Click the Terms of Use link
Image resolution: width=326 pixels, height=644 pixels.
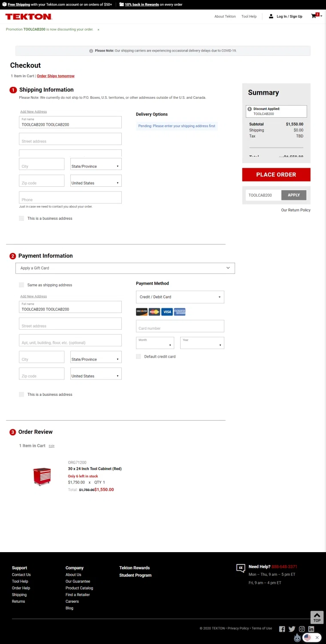(262, 628)
